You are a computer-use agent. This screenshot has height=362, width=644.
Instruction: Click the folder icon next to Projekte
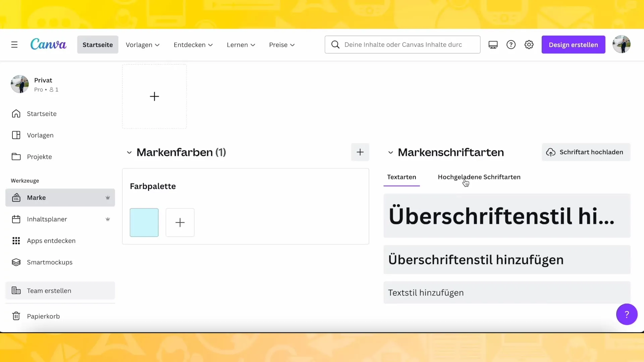pyautogui.click(x=16, y=157)
